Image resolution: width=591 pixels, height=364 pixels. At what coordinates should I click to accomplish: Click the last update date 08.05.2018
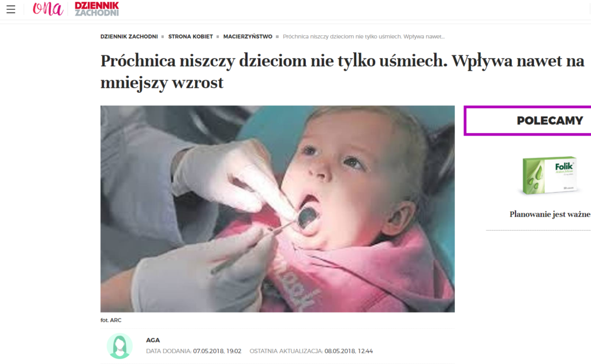point(349,351)
